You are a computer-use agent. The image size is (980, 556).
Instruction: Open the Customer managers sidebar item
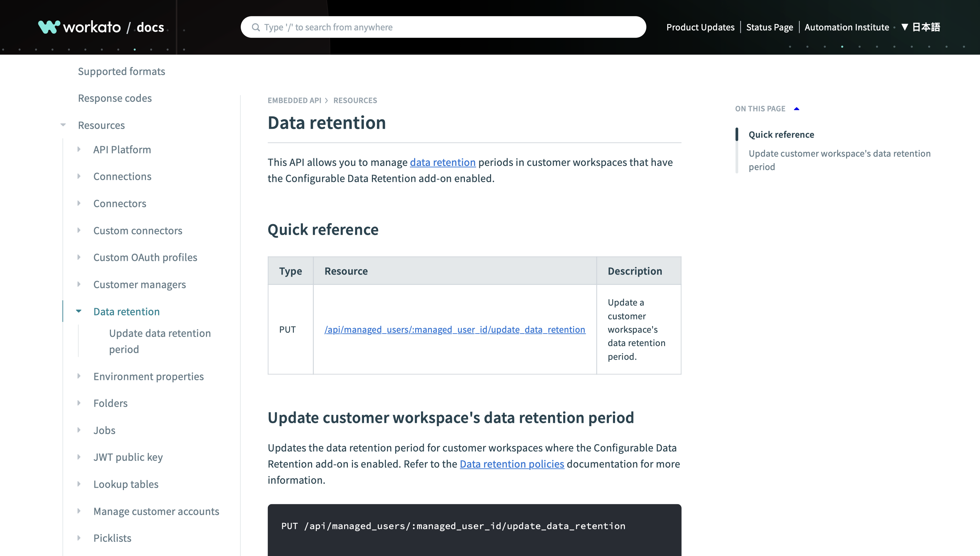pyautogui.click(x=139, y=285)
